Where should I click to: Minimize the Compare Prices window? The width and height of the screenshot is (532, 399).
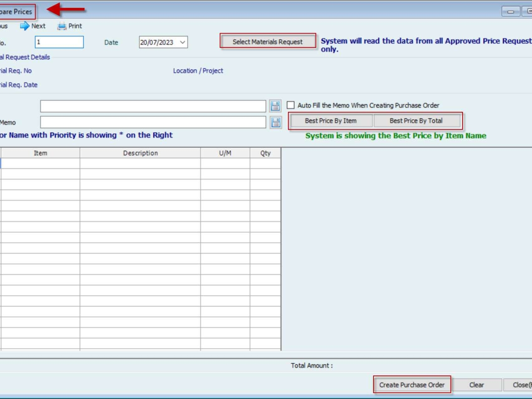pos(510,12)
